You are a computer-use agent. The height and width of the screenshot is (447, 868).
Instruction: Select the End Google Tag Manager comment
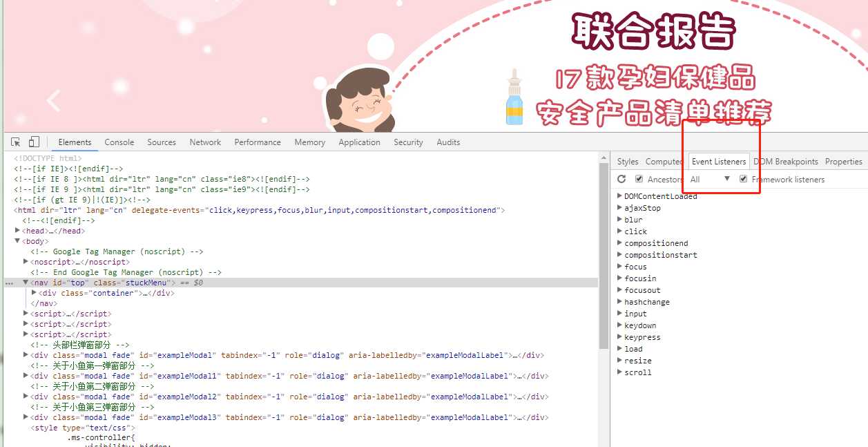point(126,272)
